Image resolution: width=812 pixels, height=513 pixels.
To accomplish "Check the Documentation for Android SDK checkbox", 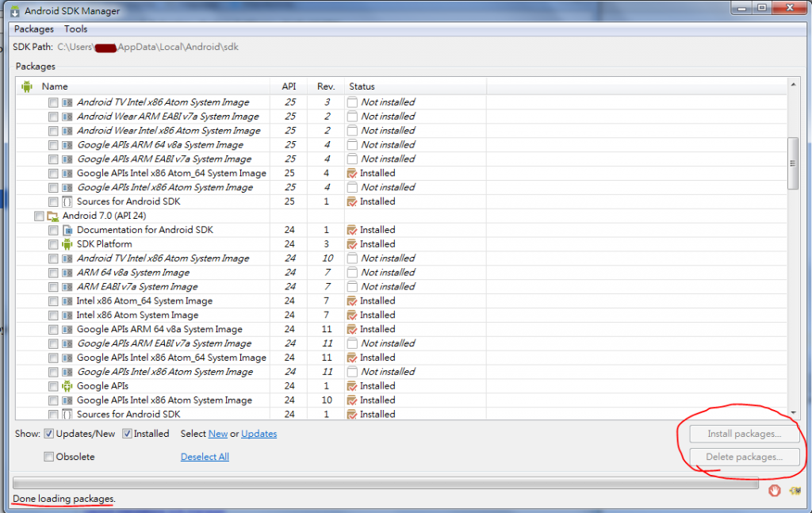I will coord(53,230).
